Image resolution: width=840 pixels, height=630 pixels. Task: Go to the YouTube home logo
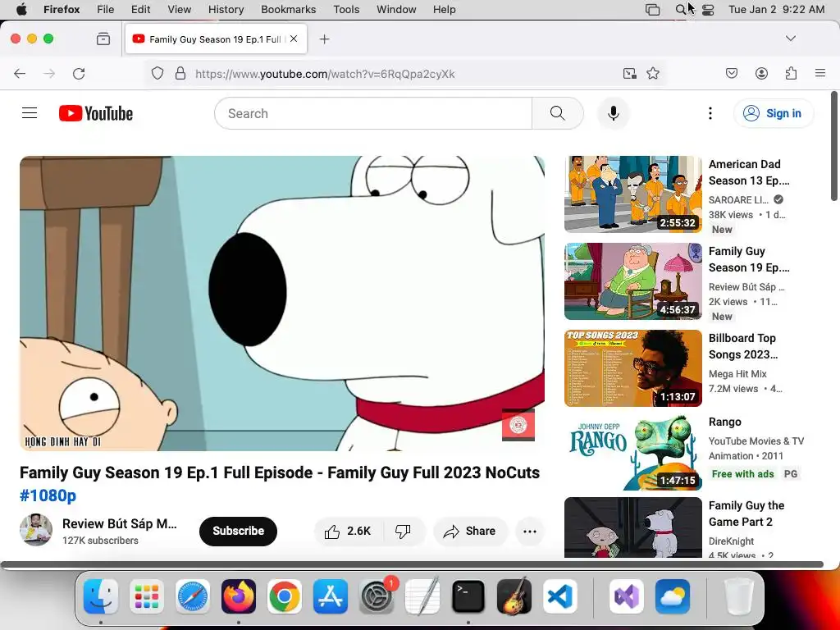pyautogui.click(x=96, y=113)
